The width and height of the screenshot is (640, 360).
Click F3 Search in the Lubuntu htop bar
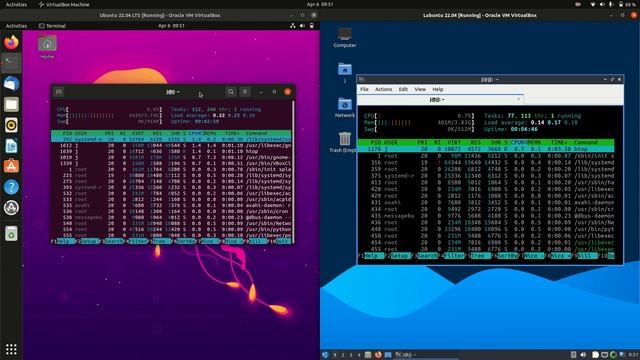tap(426, 256)
